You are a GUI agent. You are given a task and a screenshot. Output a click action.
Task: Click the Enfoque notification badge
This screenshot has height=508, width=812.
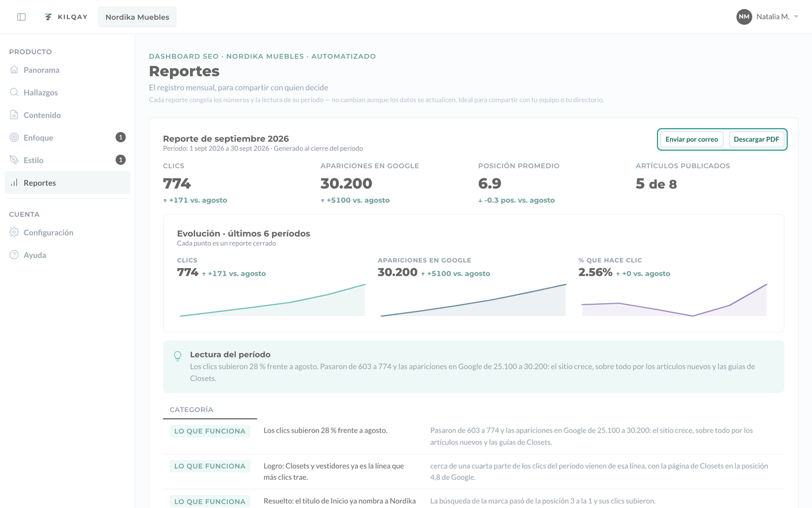[121, 137]
